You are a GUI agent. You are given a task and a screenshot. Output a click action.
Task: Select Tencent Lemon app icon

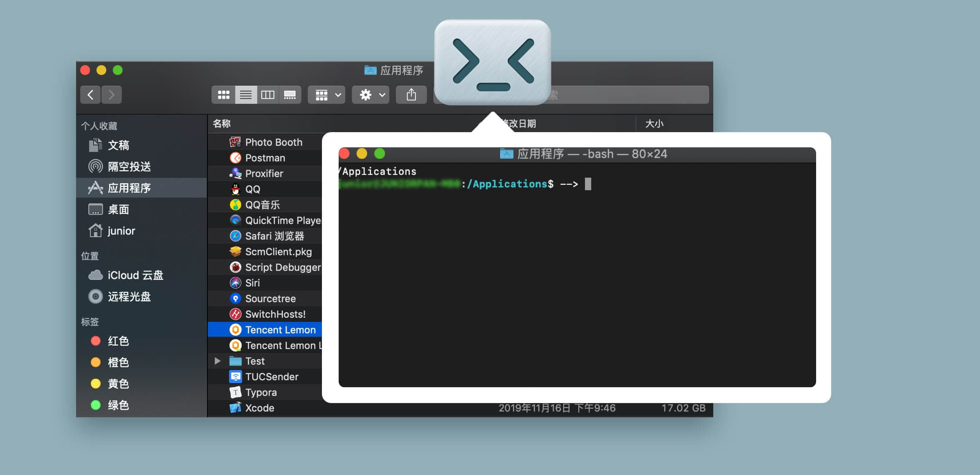point(236,329)
